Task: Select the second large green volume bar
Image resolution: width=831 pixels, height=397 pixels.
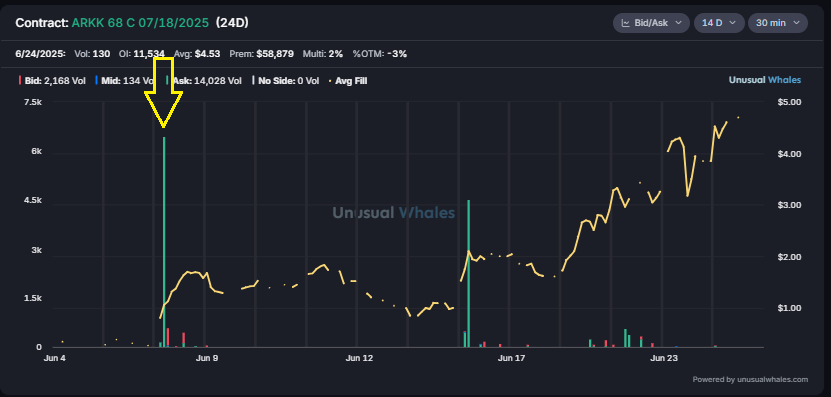Action: (x=468, y=274)
